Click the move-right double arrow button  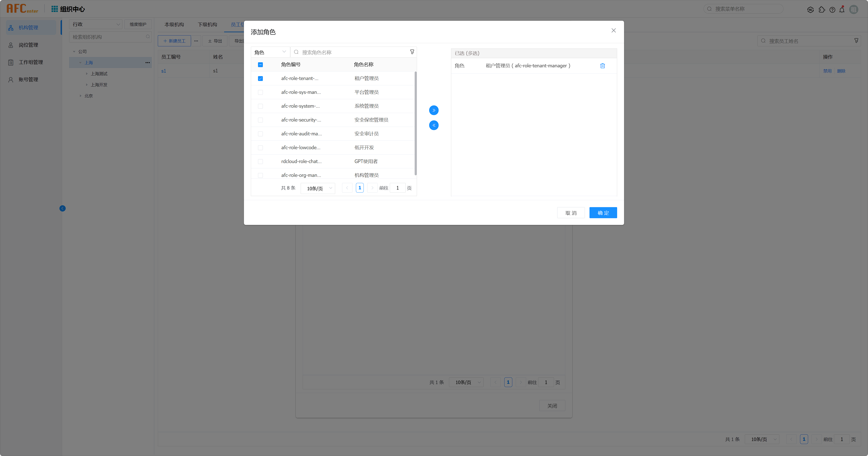(434, 110)
